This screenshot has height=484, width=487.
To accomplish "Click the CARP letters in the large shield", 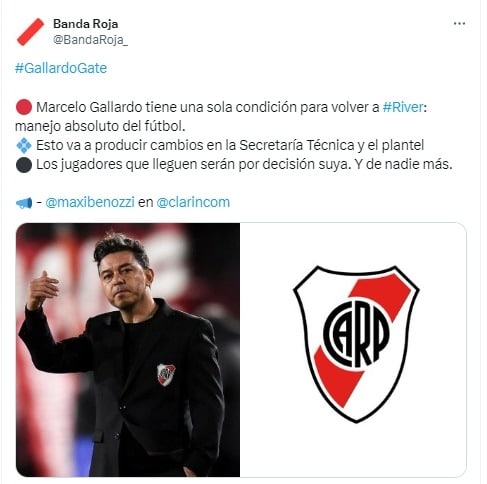I will (356, 334).
